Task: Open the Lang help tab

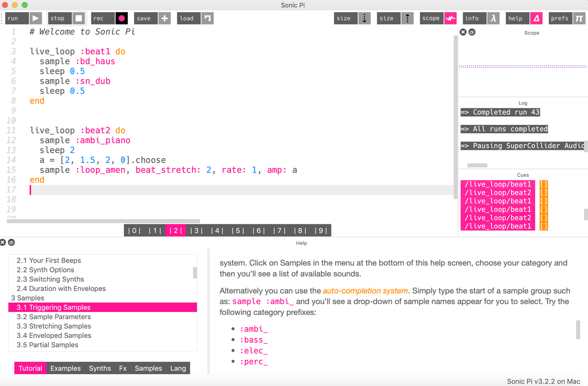Action: tap(178, 368)
